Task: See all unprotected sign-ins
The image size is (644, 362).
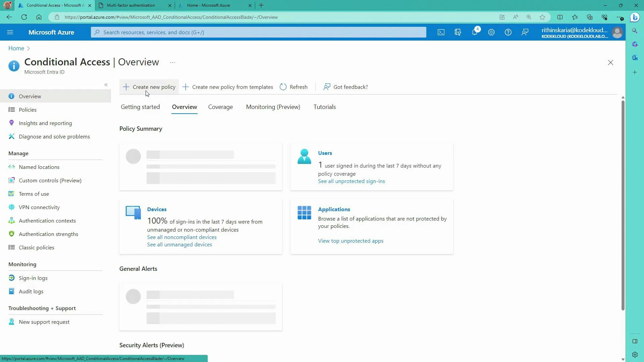Action: coord(351,181)
